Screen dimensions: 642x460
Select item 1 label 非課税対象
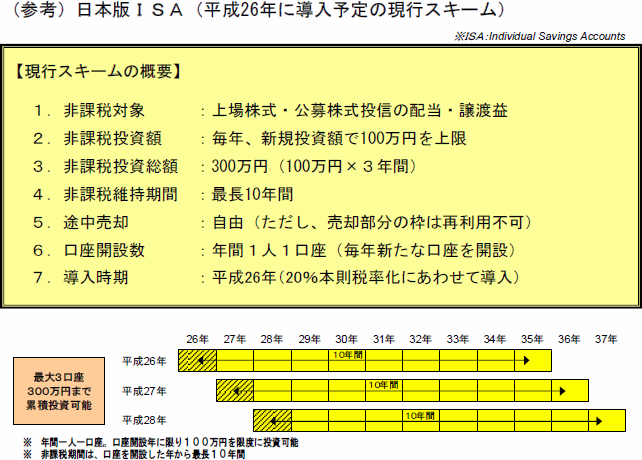pos(104,111)
